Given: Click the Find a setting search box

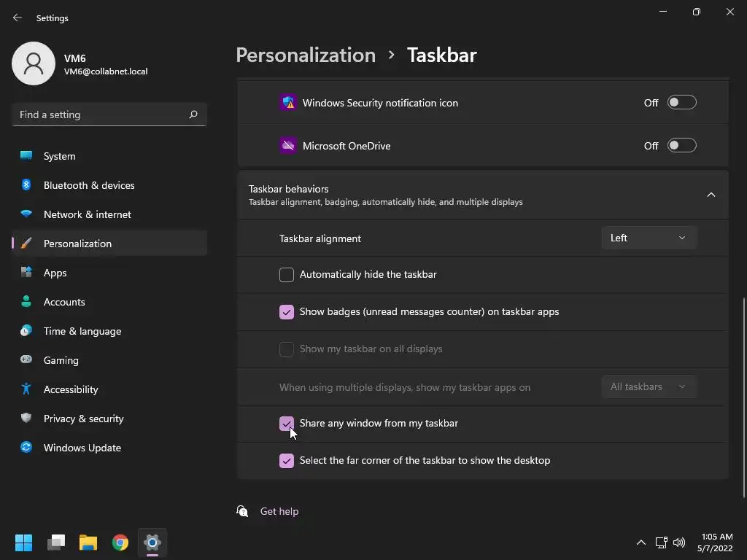Looking at the screenshot, I should 102,114.
